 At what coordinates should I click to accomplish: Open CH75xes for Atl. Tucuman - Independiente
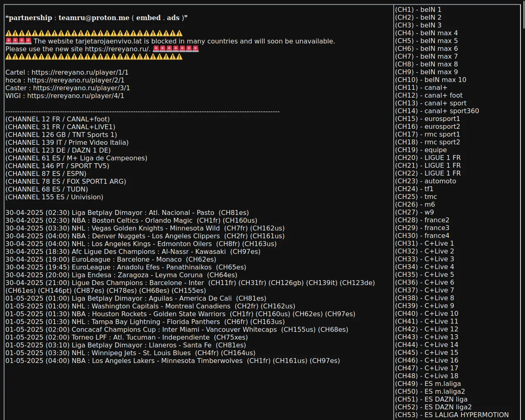point(231,338)
